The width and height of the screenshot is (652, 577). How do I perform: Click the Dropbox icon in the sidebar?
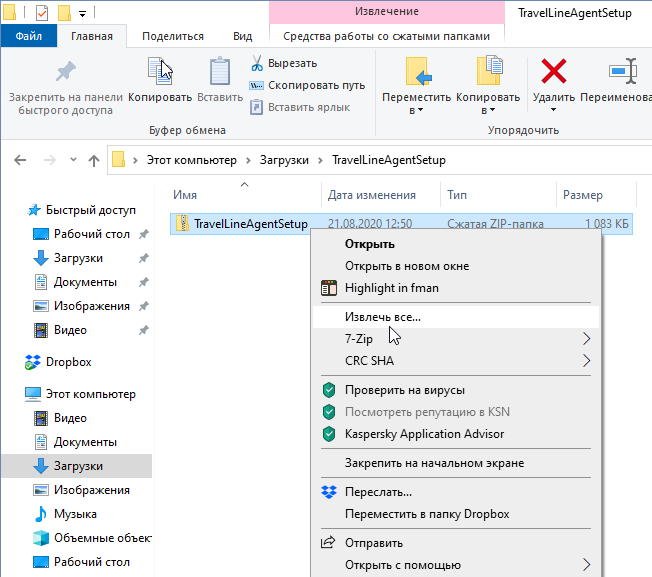coord(32,362)
